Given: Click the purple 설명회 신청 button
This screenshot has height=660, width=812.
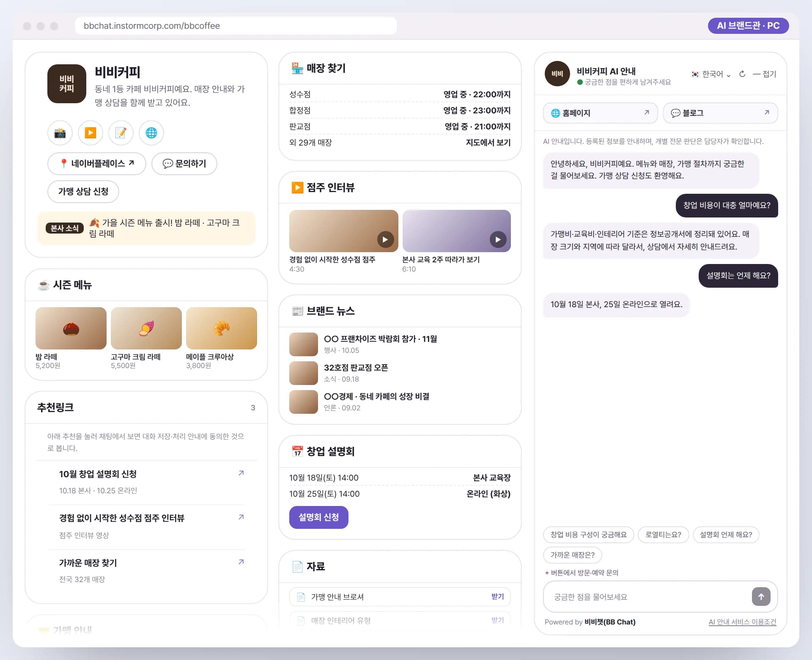Looking at the screenshot, I should coord(319,517).
